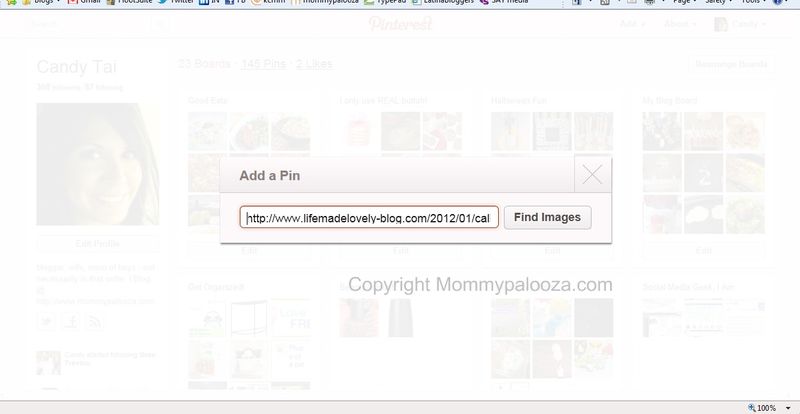Expand the Add dropdown in header

coord(632,24)
